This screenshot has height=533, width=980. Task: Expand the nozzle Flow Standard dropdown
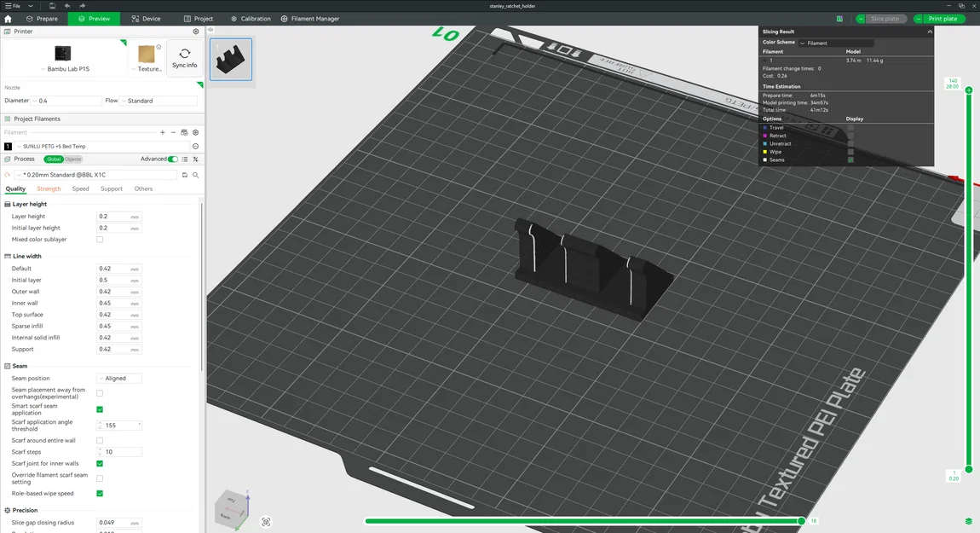159,101
